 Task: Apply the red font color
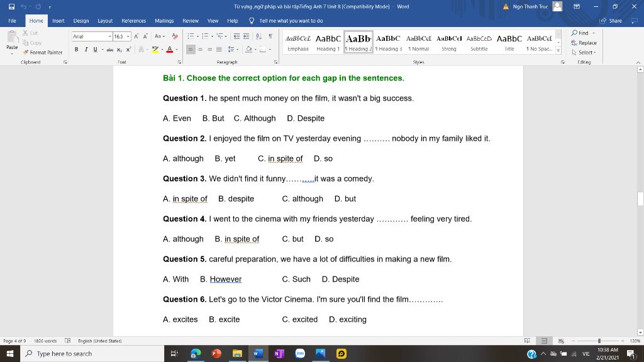click(169, 50)
